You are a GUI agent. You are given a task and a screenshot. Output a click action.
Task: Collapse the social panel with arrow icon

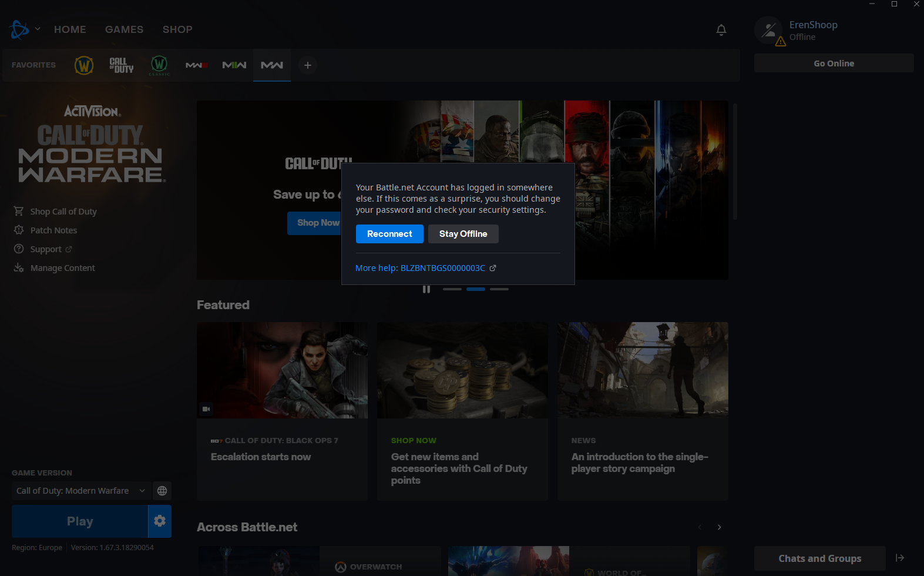click(x=900, y=558)
